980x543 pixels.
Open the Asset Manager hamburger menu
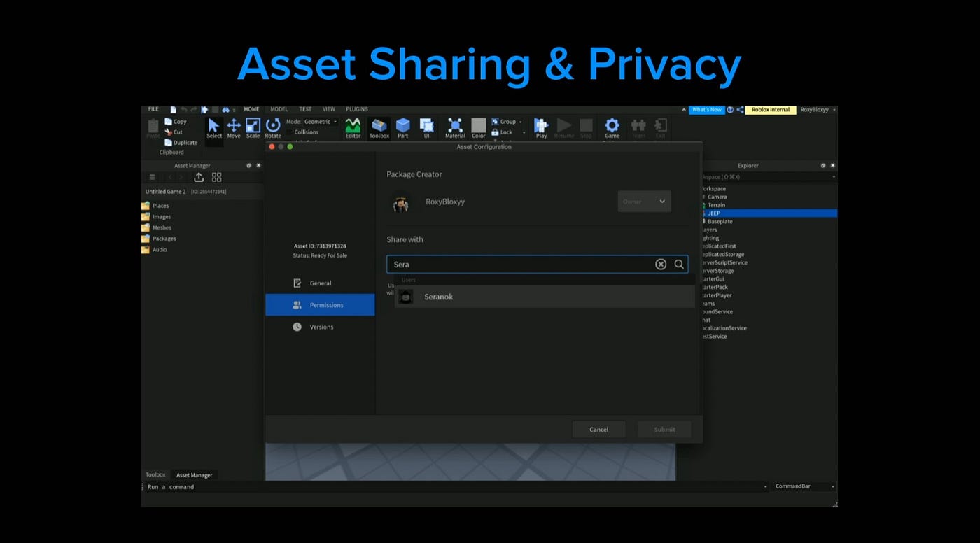(x=152, y=177)
